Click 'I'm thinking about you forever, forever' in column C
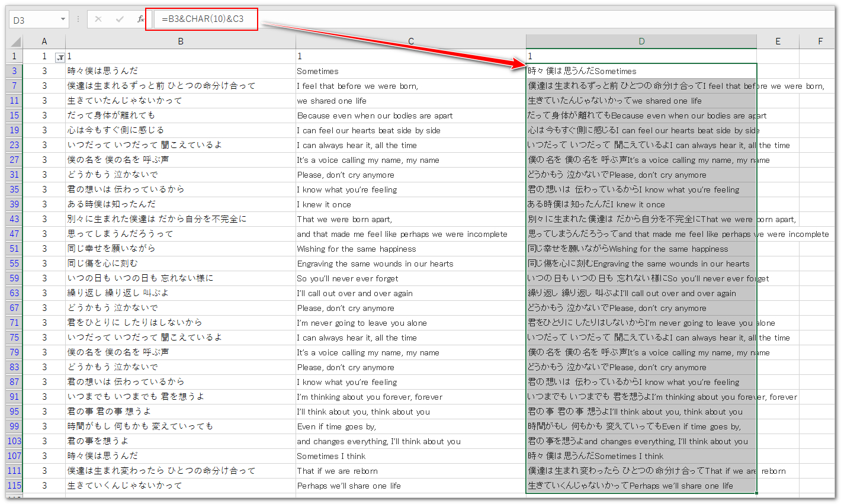 pos(411,397)
